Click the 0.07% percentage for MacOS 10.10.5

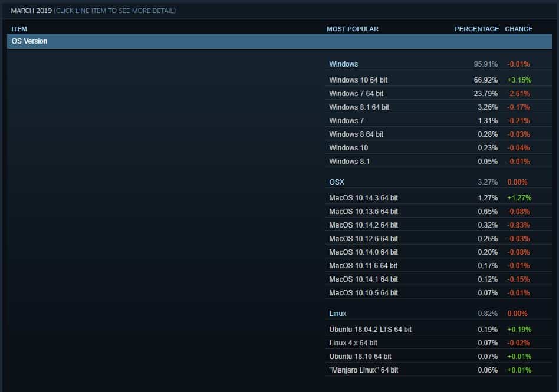click(488, 293)
